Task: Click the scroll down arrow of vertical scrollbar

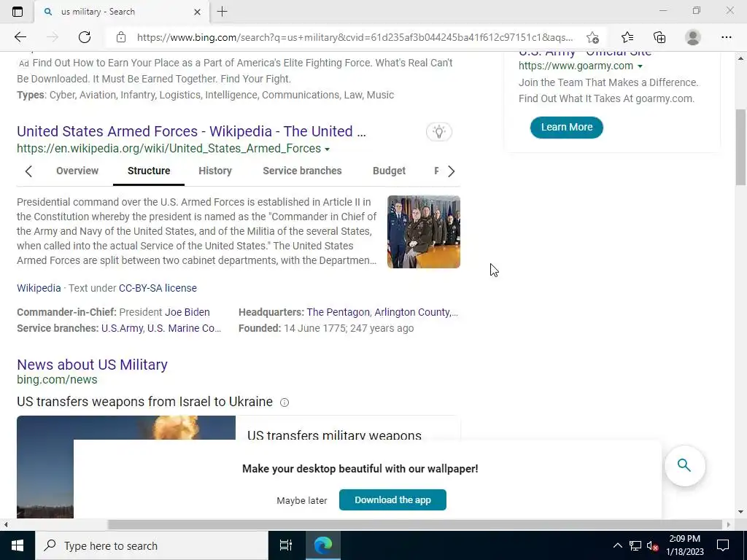Action: click(x=740, y=513)
